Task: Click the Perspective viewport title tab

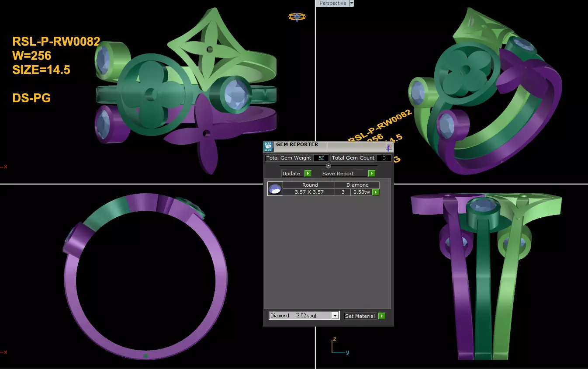Action: tap(333, 3)
